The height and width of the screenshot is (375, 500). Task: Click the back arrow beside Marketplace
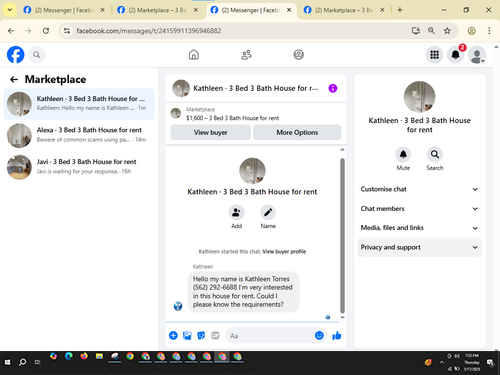coord(14,79)
